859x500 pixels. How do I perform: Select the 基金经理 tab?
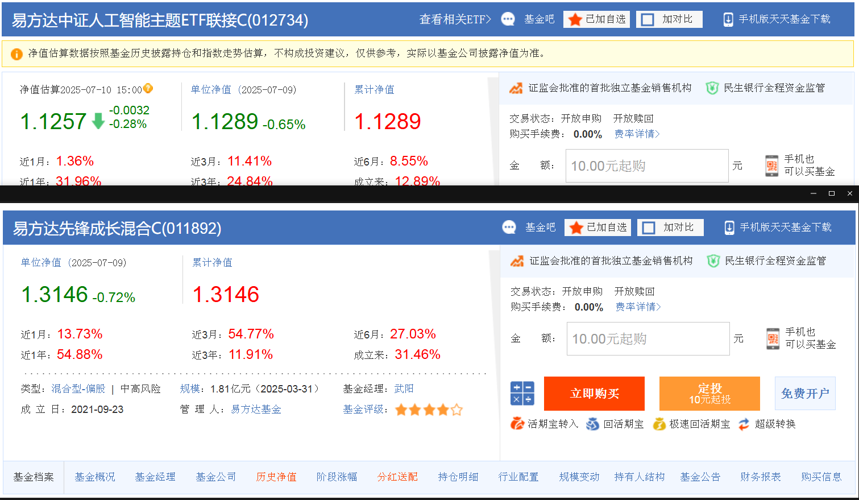click(155, 477)
